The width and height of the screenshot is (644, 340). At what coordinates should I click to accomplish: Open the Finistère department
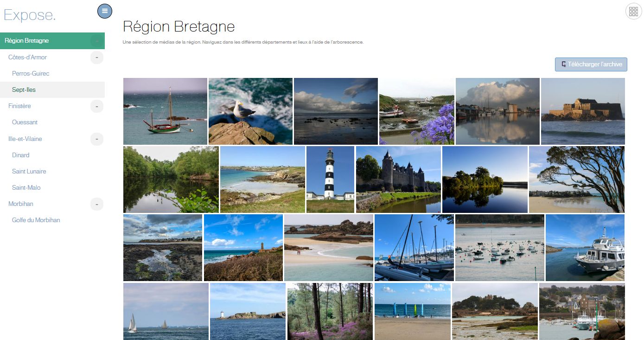pos(19,106)
